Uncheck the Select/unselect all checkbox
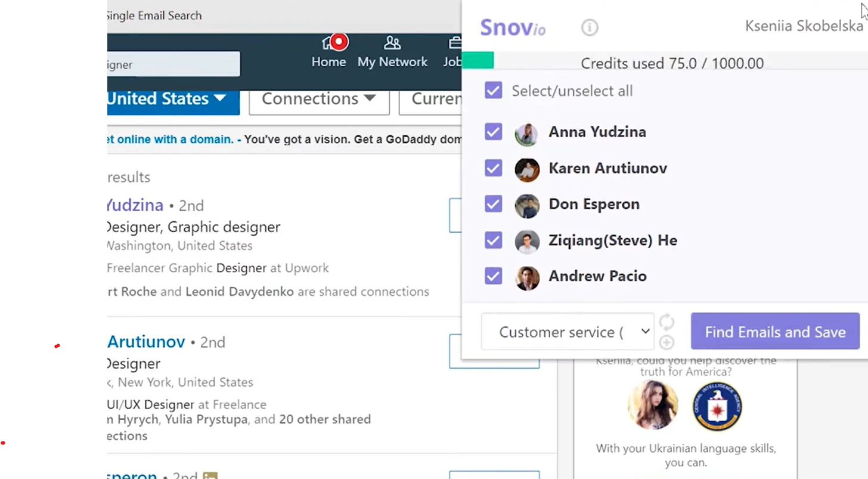Image resolution: width=868 pixels, height=479 pixels. tap(493, 91)
